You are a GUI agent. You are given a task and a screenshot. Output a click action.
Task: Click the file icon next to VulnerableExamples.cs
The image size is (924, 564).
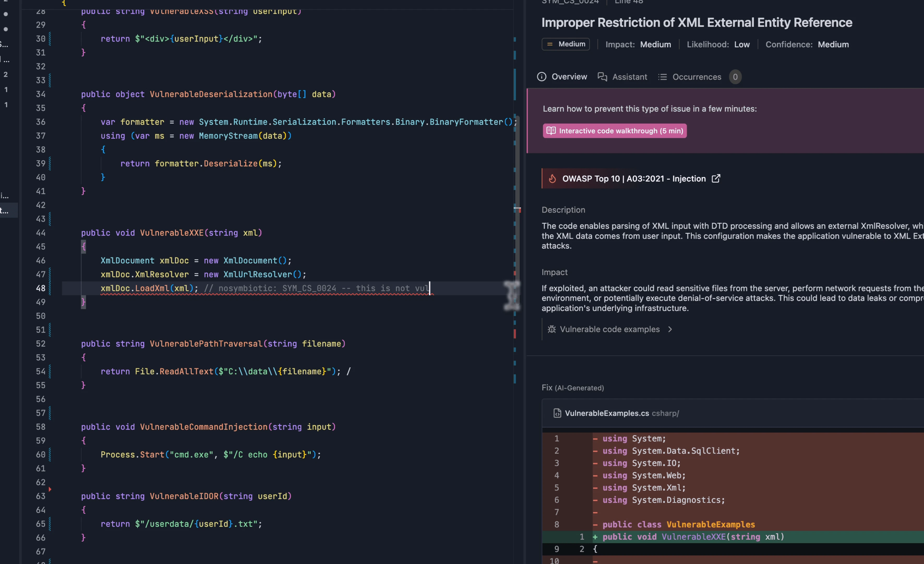(557, 413)
